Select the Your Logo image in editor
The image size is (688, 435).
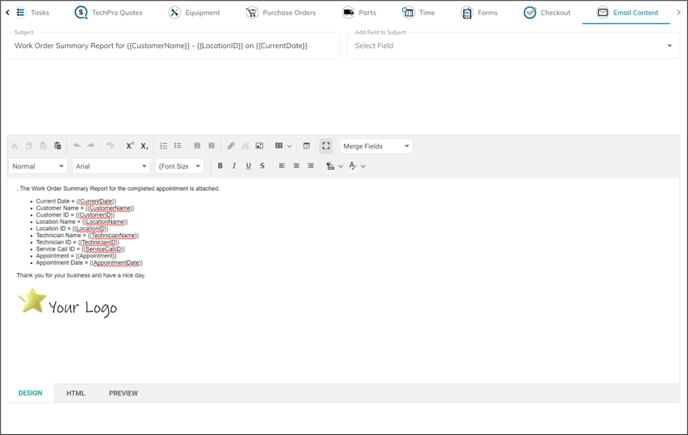[x=68, y=302]
